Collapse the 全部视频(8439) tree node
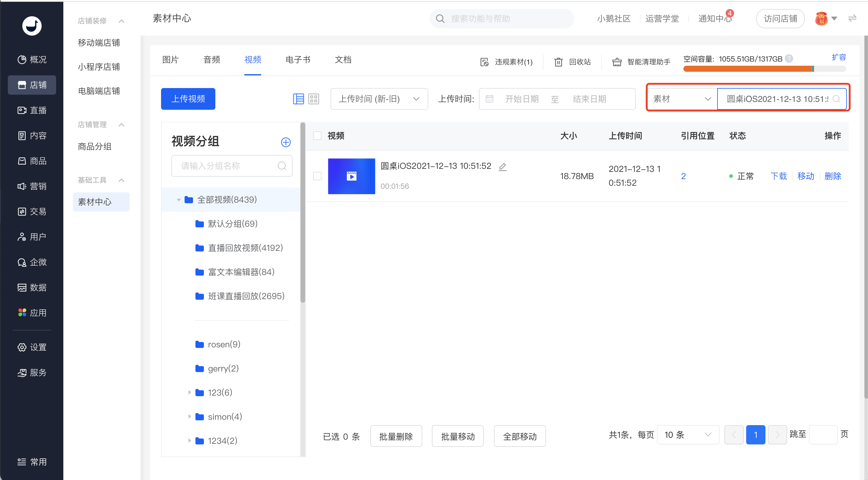Screen dimensions: 868x480 [x=179, y=200]
